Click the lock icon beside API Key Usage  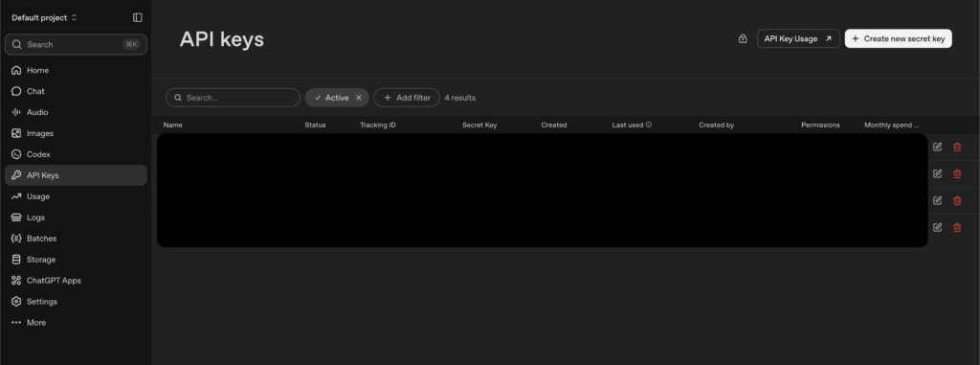[743, 39]
